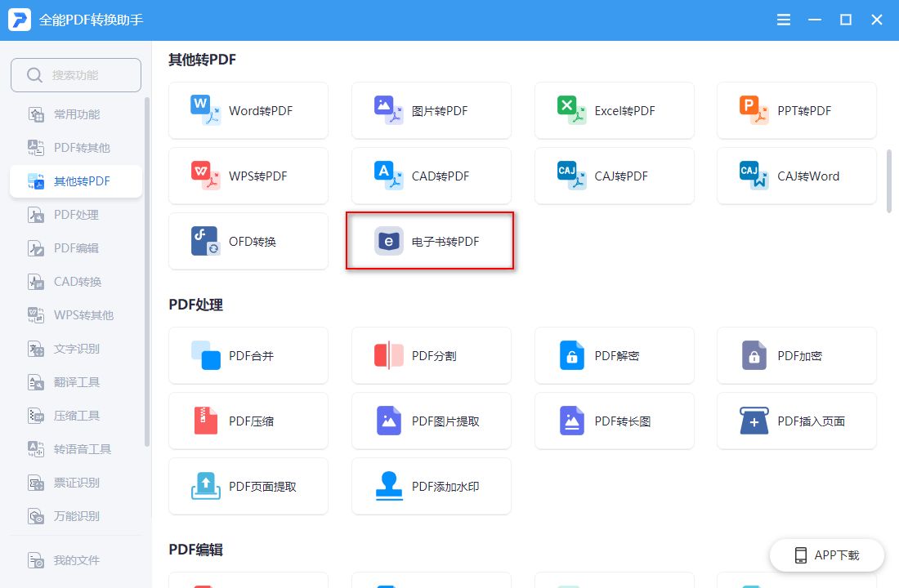Choose the PDF加密 lock icon

click(754, 355)
